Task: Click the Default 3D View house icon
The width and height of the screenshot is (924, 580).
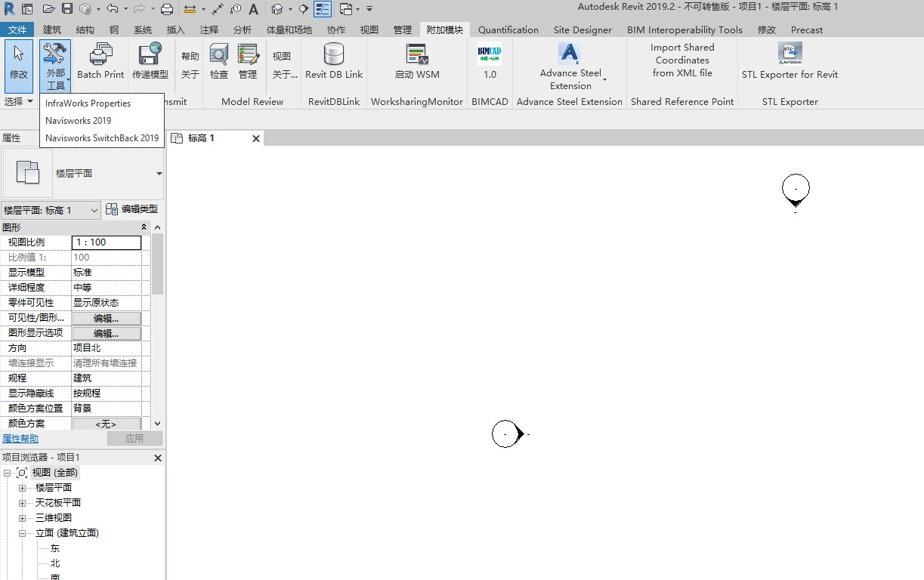Action: point(277,9)
